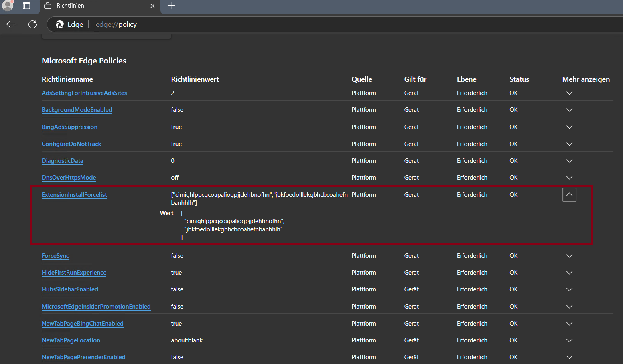Expand the DnsOverHttpsMode row chevron

point(569,178)
